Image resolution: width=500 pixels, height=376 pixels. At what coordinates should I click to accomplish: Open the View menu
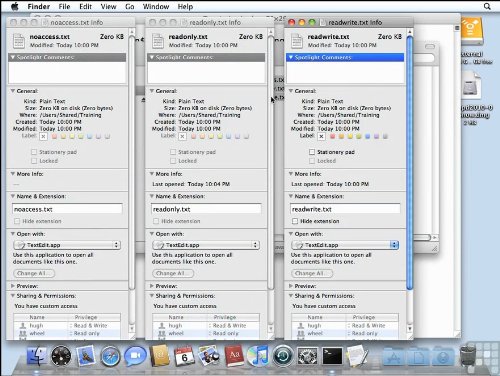coord(108,6)
